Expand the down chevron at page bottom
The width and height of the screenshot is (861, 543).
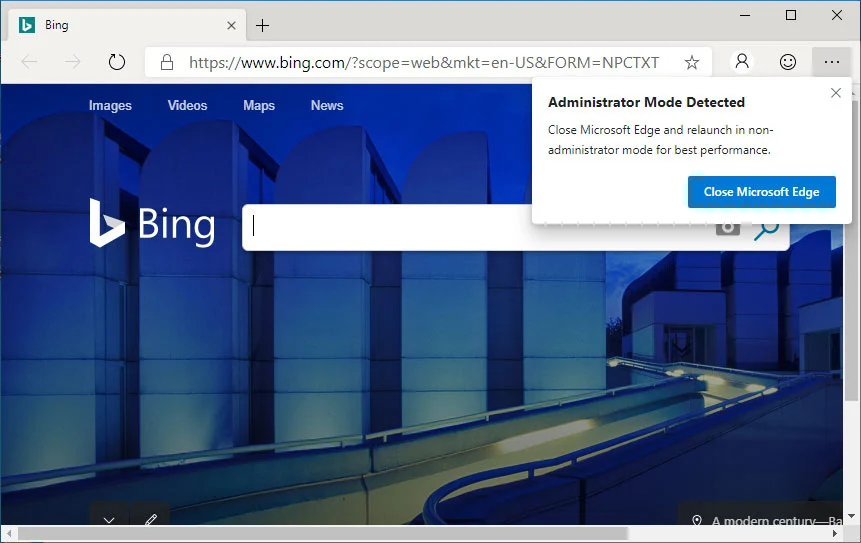click(x=109, y=520)
